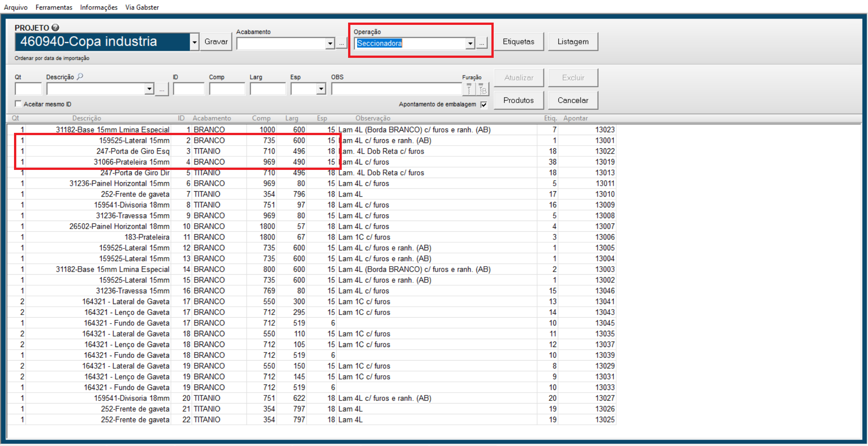Click the Comp input field
The width and height of the screenshot is (868, 446).
pyautogui.click(x=227, y=89)
